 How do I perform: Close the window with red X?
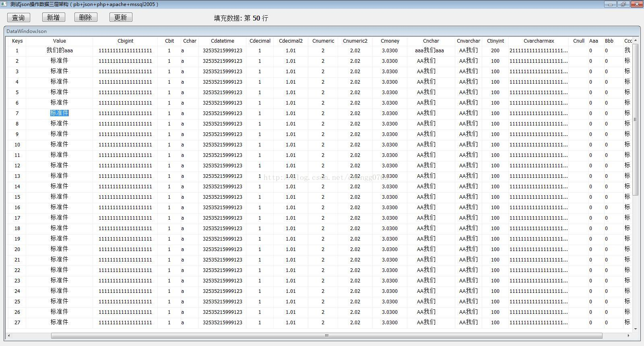pos(637,4)
